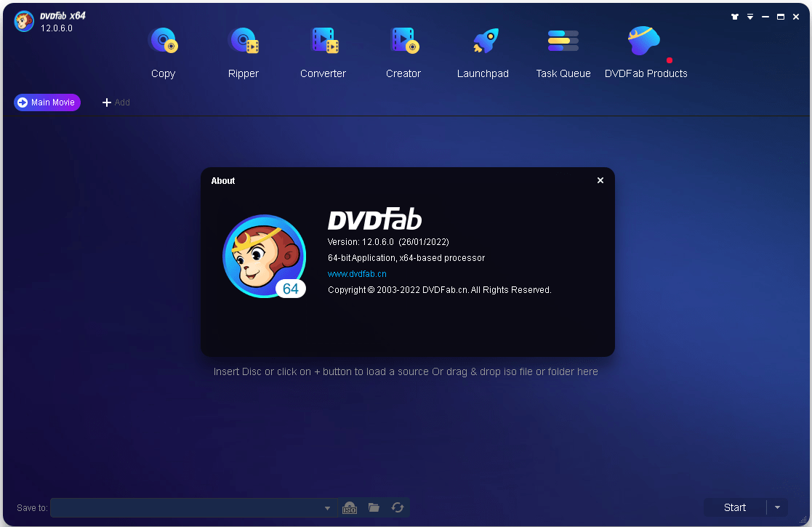812x527 pixels.
Task: Click the Save to path field
Action: (x=193, y=508)
